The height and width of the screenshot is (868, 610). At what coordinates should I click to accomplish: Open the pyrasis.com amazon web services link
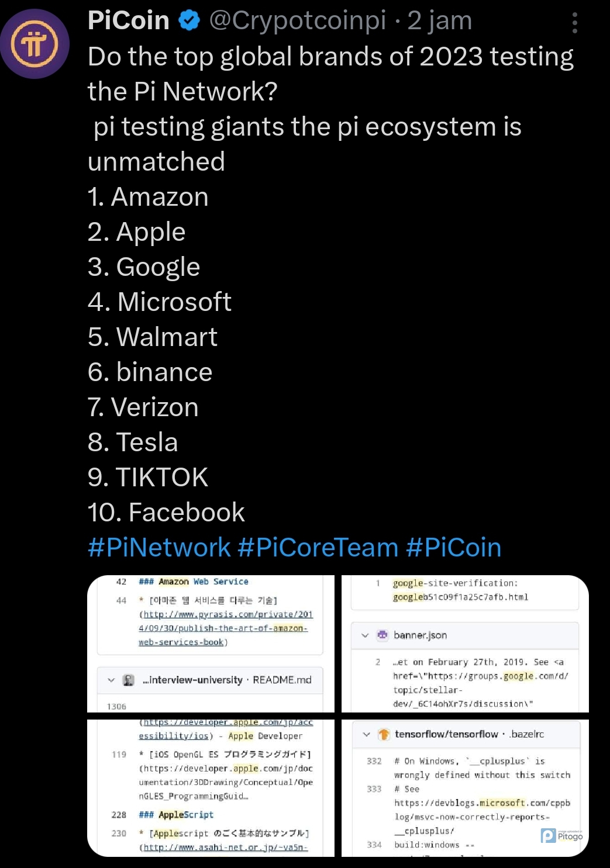click(x=226, y=628)
